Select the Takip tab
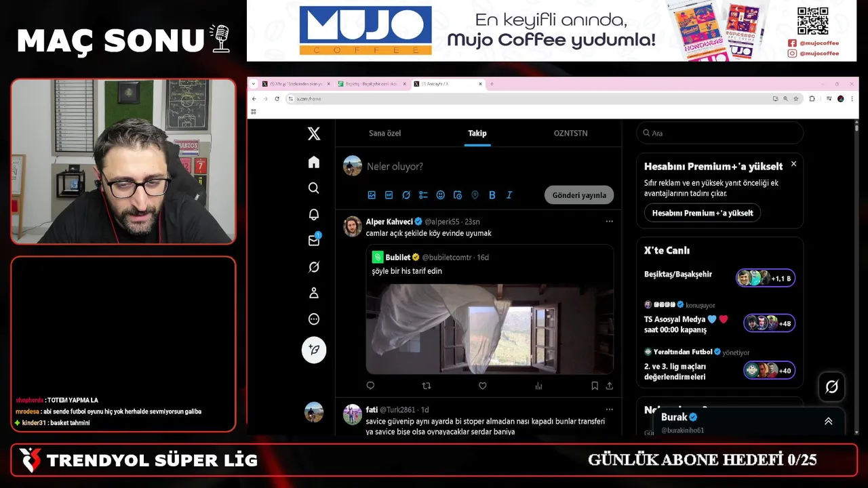The width and height of the screenshot is (868, 488). point(477,134)
